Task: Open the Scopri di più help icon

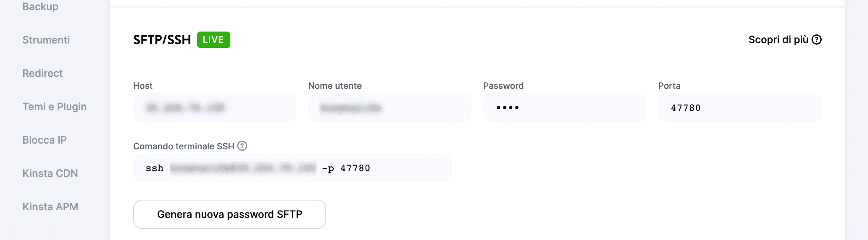Action: 816,40
